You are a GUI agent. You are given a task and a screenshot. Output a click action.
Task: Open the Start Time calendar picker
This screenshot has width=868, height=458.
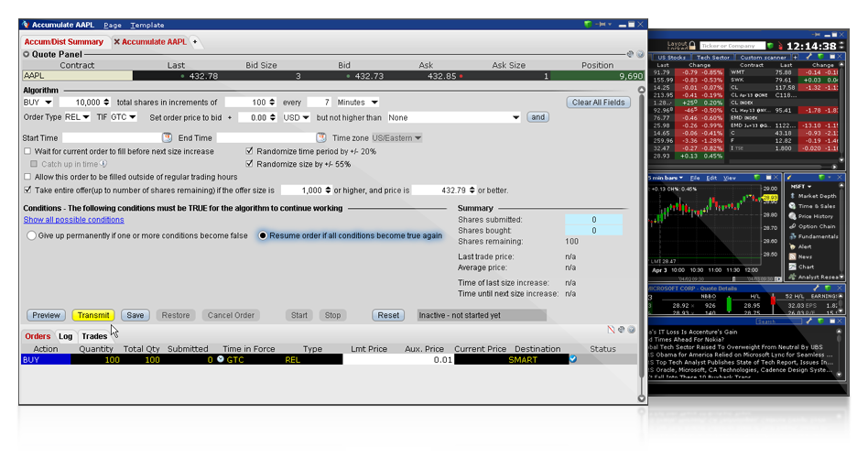pos(168,137)
